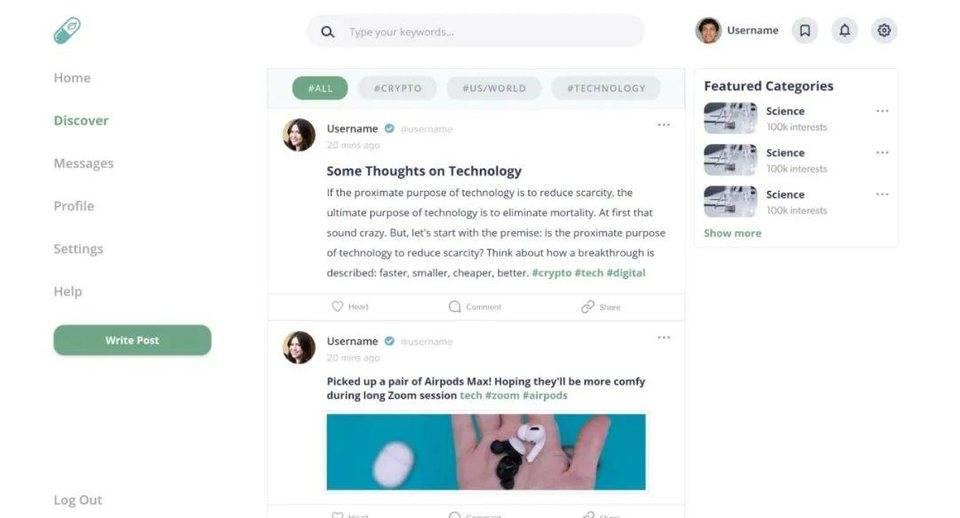Open the first post's three-dot menu
Viewport: 960px width, 518px height.
[x=664, y=125]
